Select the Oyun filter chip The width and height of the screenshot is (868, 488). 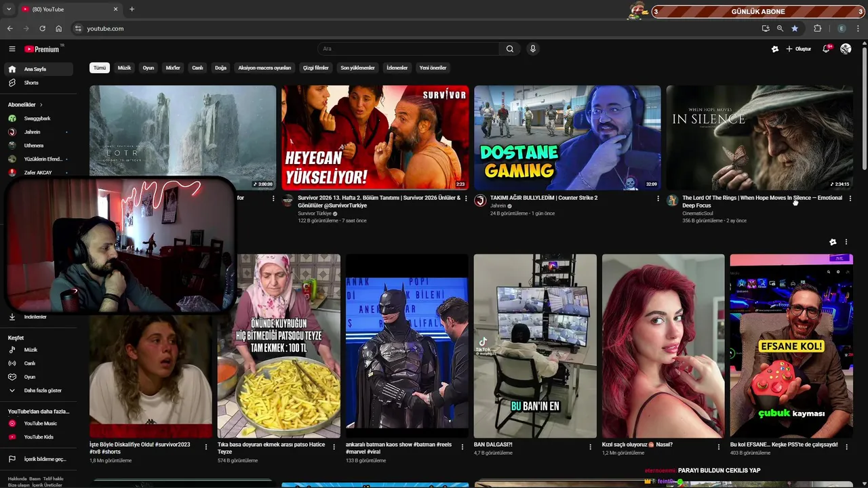[x=149, y=68]
